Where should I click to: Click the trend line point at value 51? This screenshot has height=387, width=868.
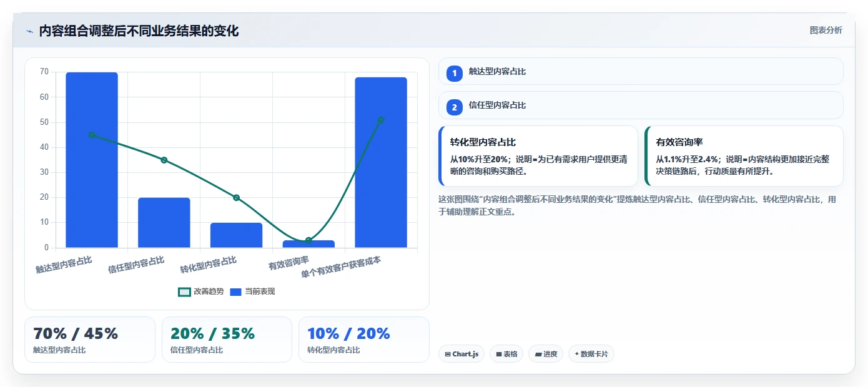(x=381, y=120)
